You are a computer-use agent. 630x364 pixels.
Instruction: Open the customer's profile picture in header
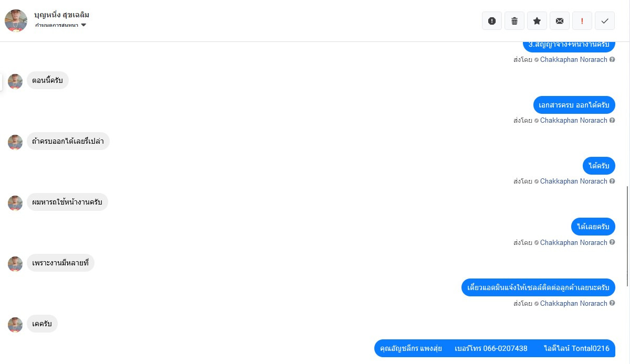[16, 20]
